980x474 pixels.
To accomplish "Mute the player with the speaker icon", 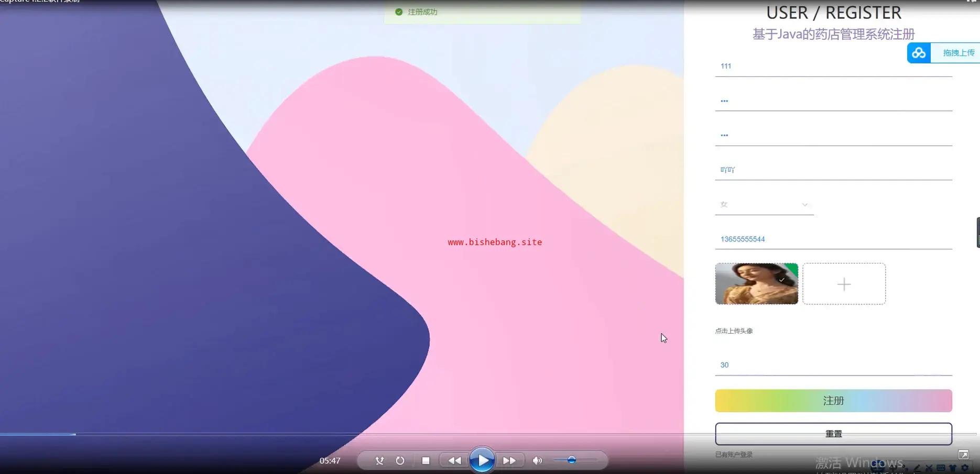I will [537, 461].
